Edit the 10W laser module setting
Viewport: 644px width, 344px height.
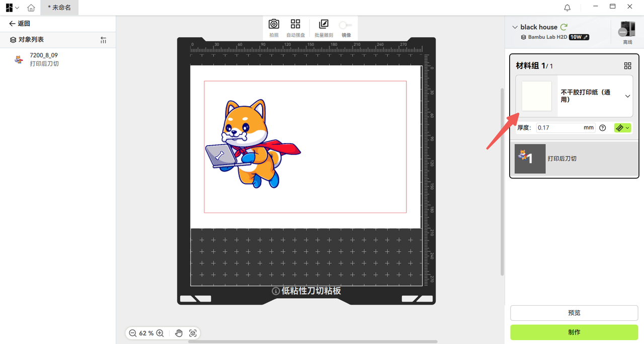coord(579,37)
